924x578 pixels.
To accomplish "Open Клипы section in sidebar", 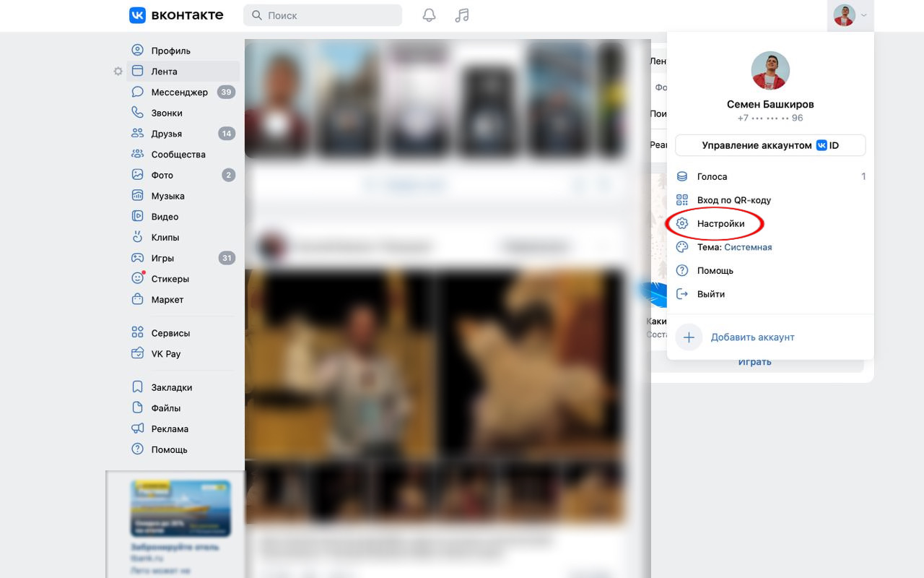I will (165, 238).
